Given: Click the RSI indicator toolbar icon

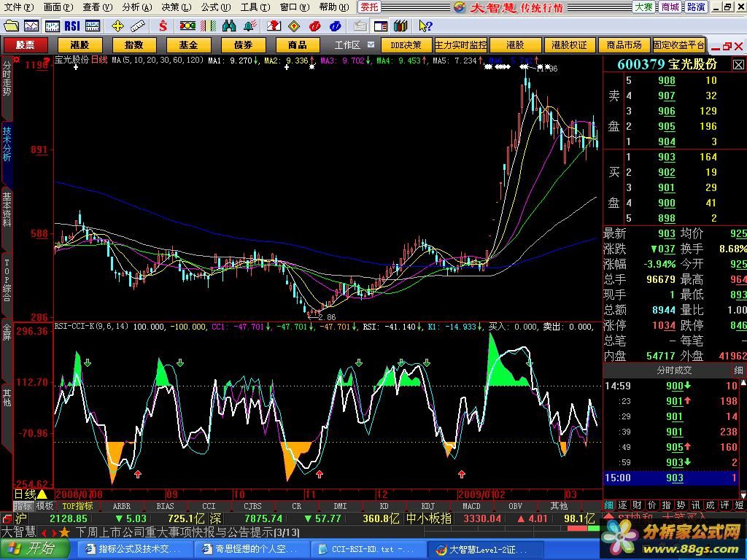Looking at the screenshot, I should point(72,26).
